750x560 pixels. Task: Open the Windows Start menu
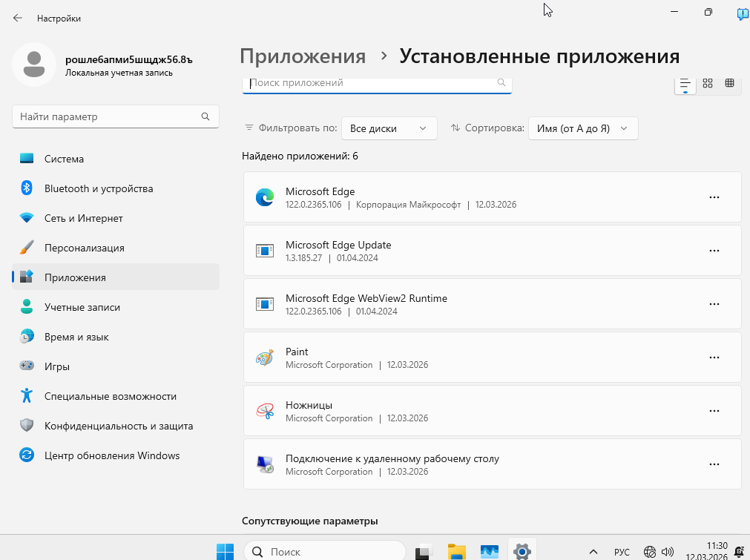click(225, 551)
